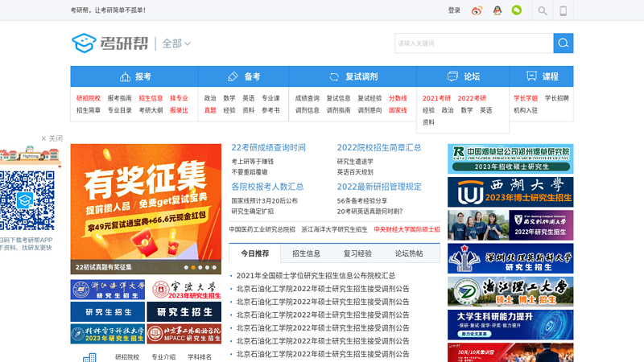Open the 专业课 link

[270, 98]
